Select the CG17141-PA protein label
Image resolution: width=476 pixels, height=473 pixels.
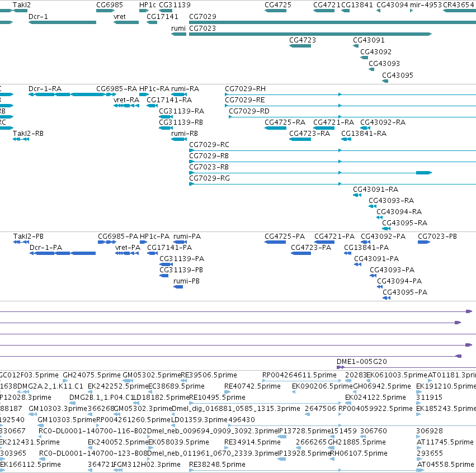point(169,248)
